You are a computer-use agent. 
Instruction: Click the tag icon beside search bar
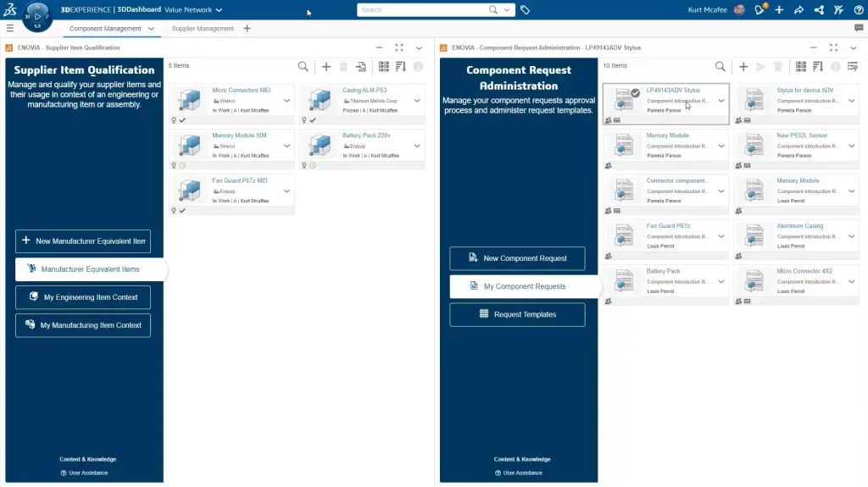pos(526,10)
